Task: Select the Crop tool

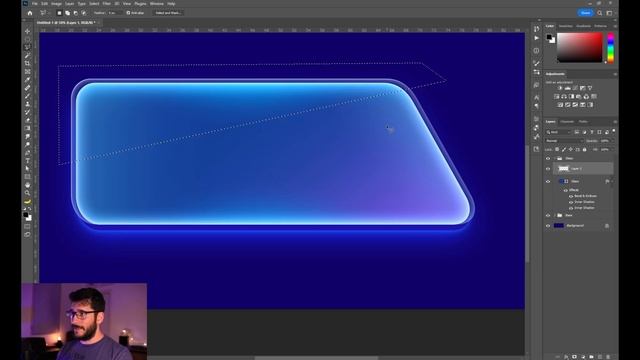Action: click(27, 63)
